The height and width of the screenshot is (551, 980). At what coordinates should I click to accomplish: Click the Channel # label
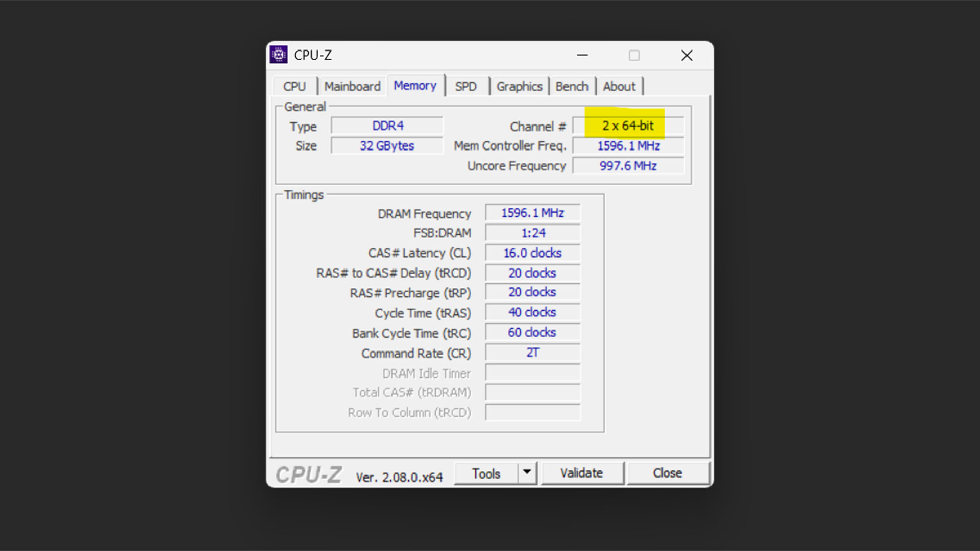click(x=538, y=127)
